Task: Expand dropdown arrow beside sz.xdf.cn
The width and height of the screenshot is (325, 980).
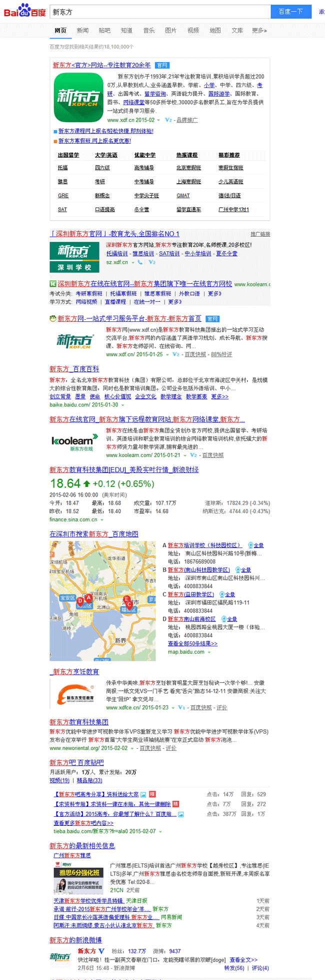Action: point(133,262)
